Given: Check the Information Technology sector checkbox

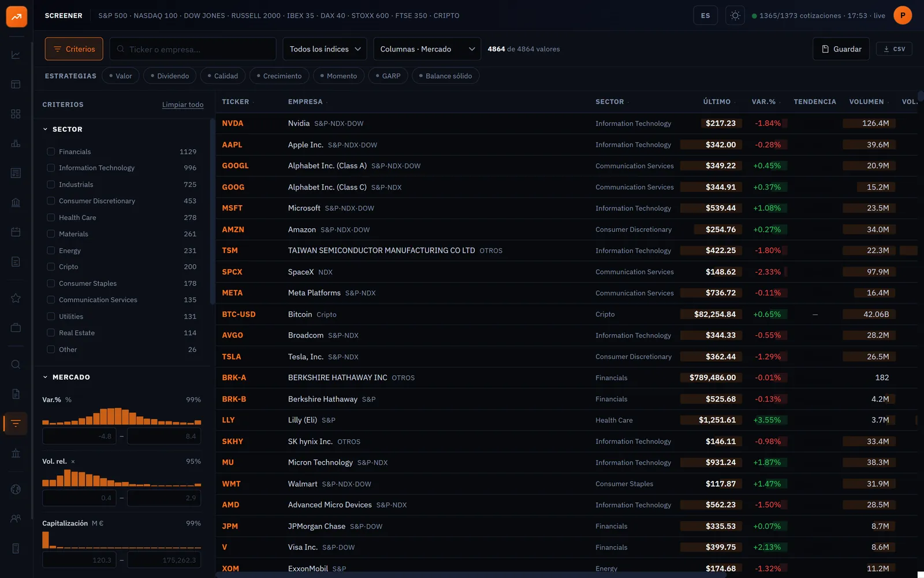Looking at the screenshot, I should pyautogui.click(x=51, y=168).
